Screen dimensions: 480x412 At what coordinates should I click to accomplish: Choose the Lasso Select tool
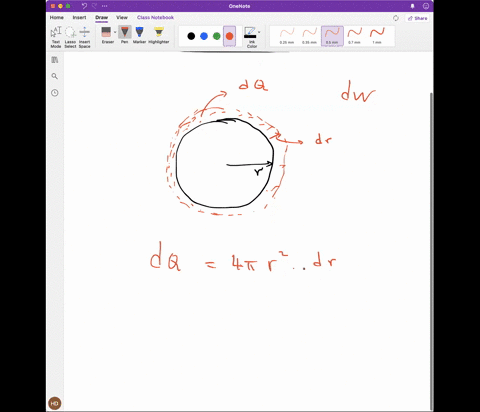pos(70,37)
